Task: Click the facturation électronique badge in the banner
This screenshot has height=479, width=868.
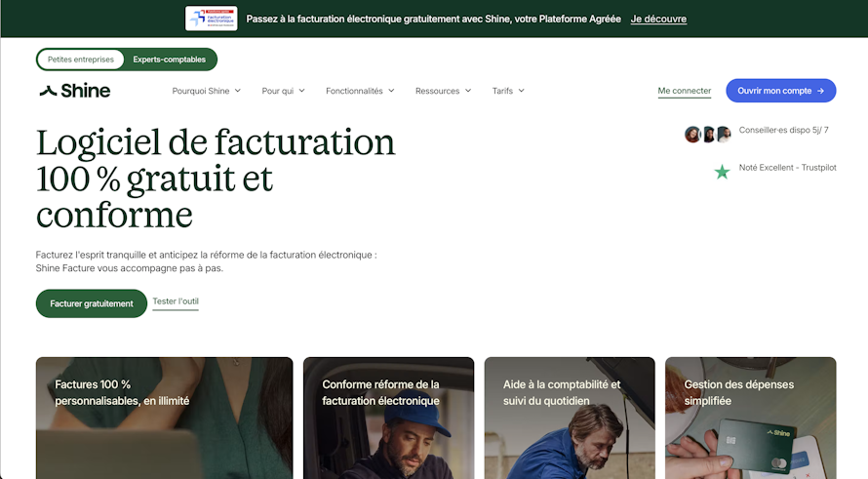Action: tap(211, 19)
